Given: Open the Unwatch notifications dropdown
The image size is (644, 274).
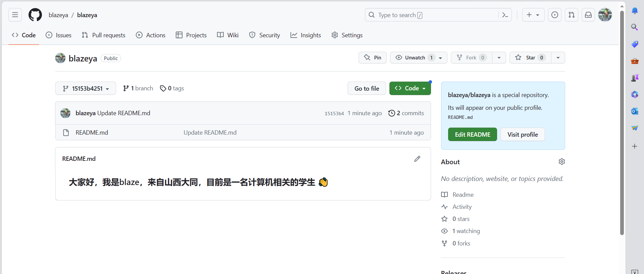Looking at the screenshot, I should 419,58.
